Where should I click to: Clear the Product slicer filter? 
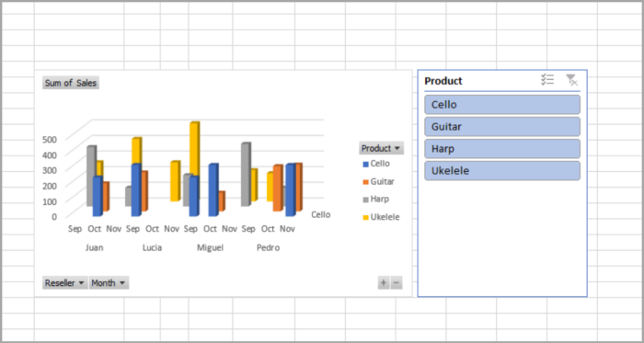click(x=571, y=80)
